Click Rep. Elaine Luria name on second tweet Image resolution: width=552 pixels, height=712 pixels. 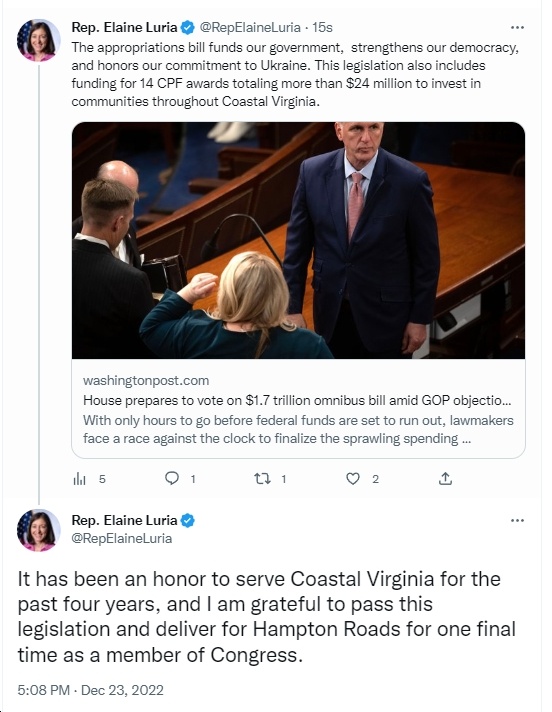click(x=124, y=520)
